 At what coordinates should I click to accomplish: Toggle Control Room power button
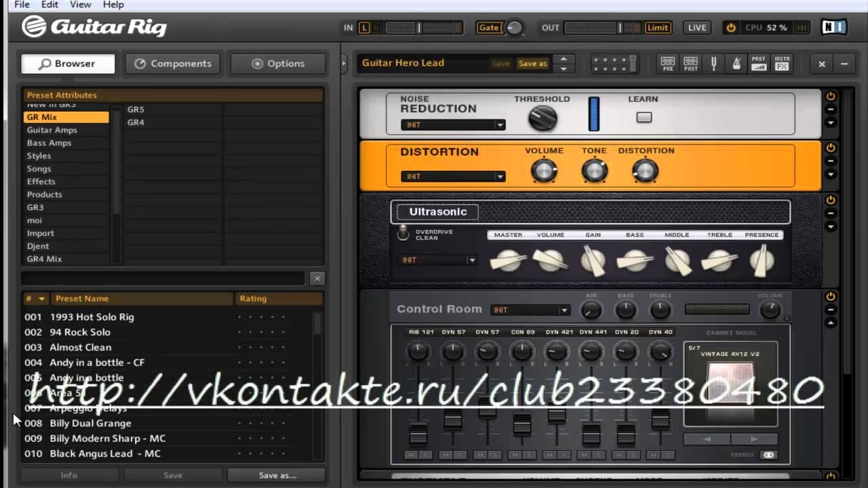830,297
